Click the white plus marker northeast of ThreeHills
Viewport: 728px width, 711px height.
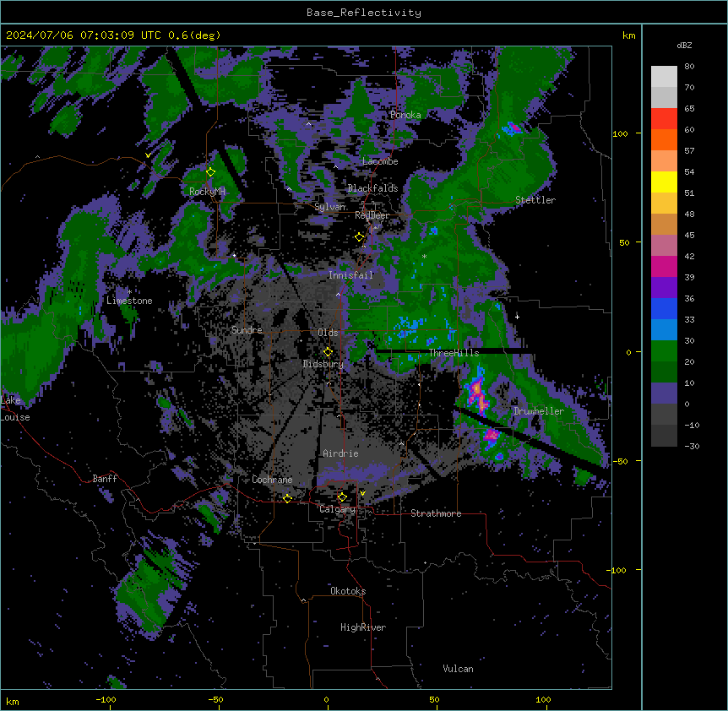click(x=517, y=317)
